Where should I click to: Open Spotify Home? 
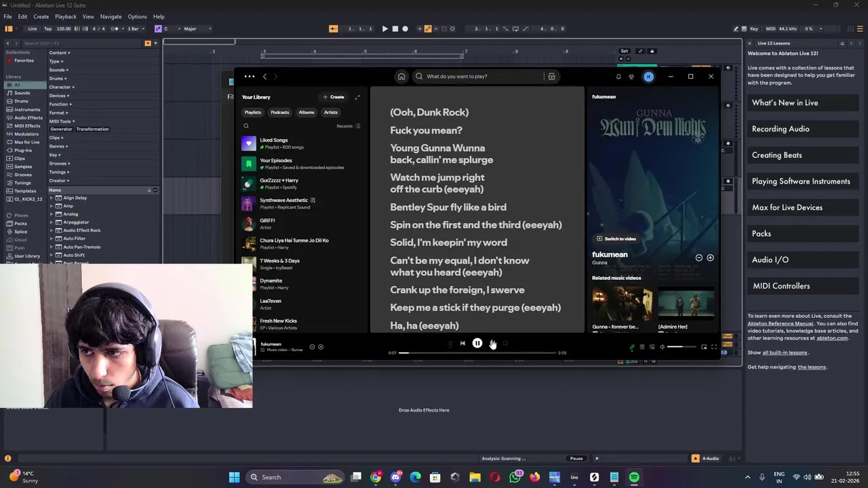pos(401,77)
